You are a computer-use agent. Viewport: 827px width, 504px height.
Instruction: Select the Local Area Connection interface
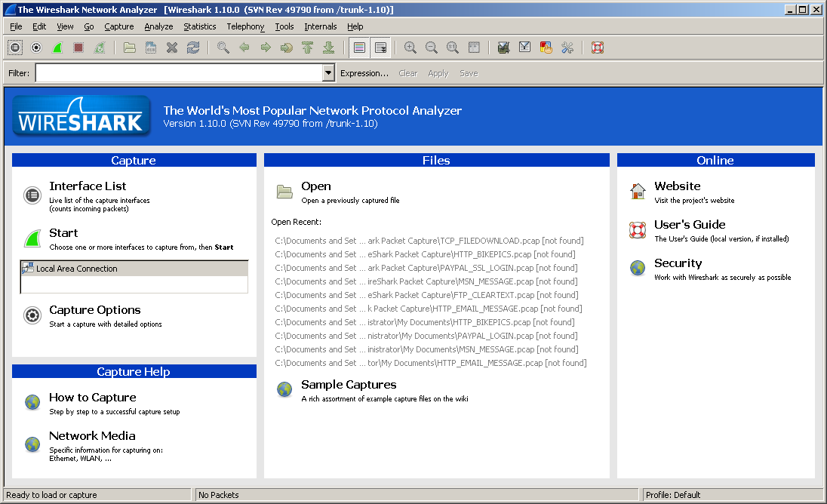click(x=134, y=269)
